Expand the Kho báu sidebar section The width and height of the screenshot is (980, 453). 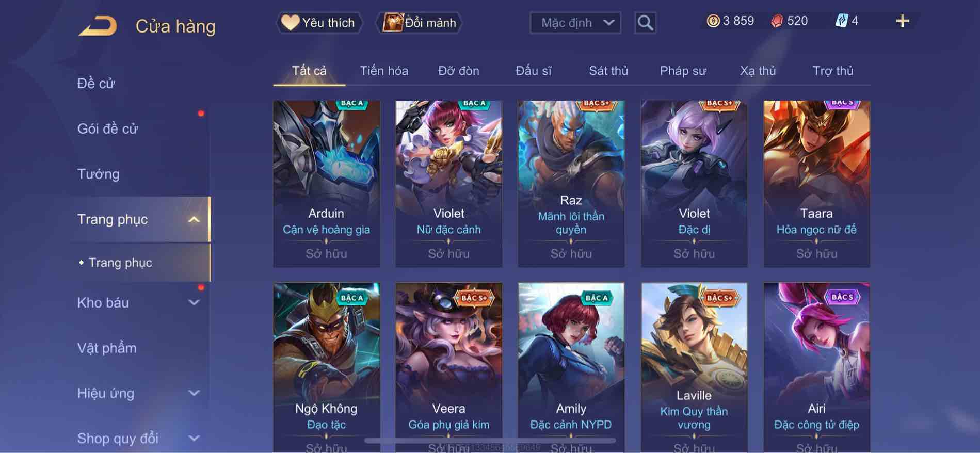point(194,303)
